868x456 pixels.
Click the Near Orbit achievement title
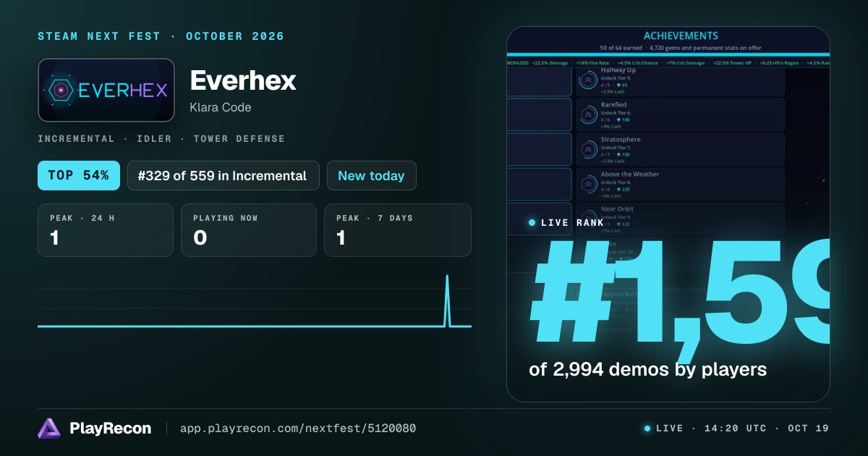617,209
